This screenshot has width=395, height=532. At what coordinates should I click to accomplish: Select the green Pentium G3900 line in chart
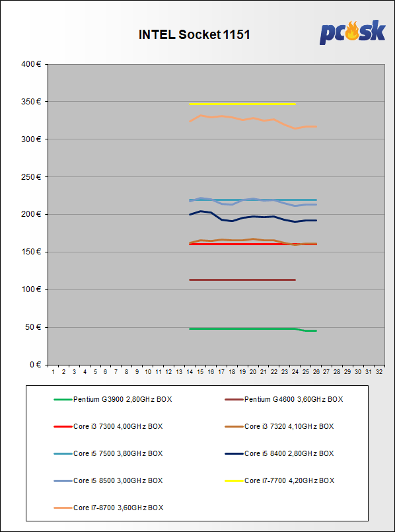[x=252, y=329]
